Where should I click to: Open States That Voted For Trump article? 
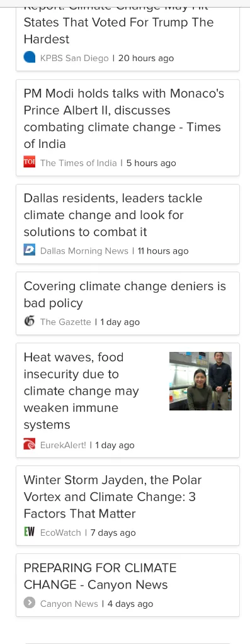coord(118,30)
